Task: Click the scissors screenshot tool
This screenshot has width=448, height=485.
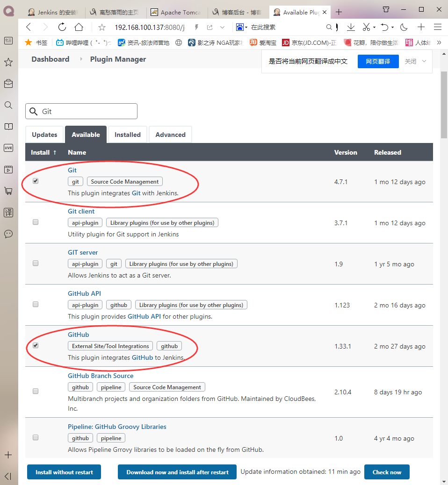Action: click(366, 27)
